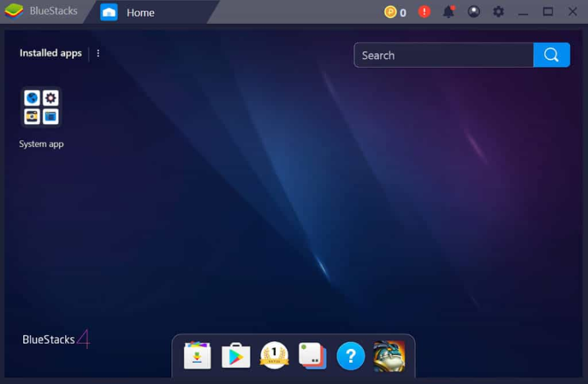Expand the Installed apps three-dot menu
The width and height of the screenshot is (588, 384).
[x=98, y=53]
